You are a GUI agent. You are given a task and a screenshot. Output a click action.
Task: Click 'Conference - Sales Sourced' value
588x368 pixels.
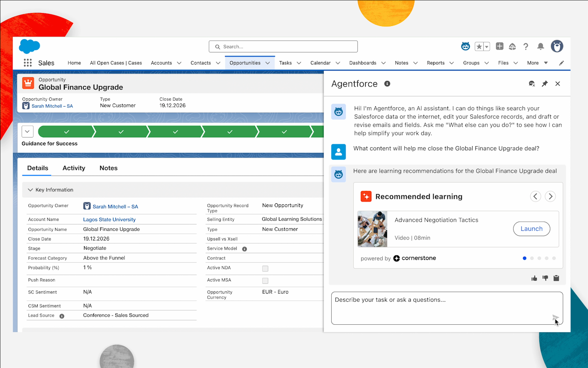[x=116, y=316]
